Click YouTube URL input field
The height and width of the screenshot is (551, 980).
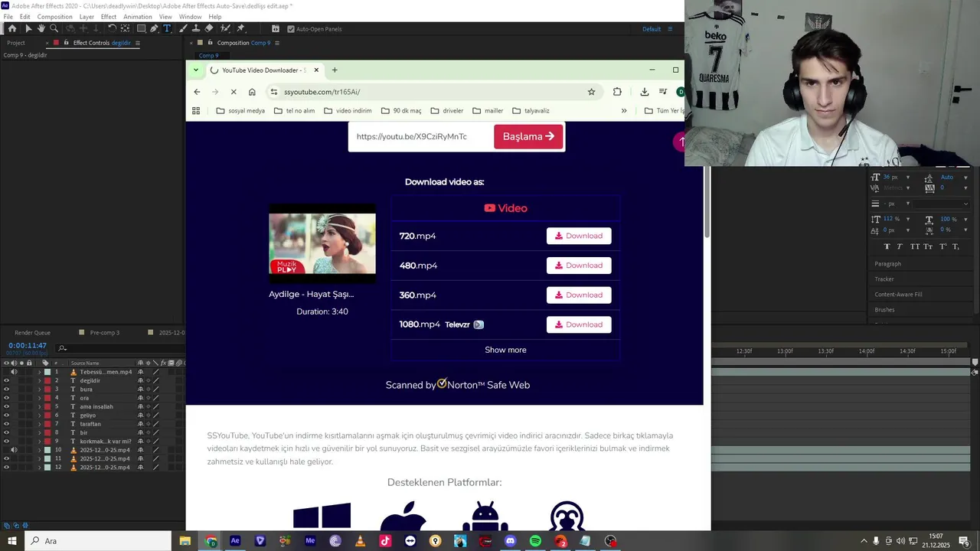pyautogui.click(x=420, y=136)
